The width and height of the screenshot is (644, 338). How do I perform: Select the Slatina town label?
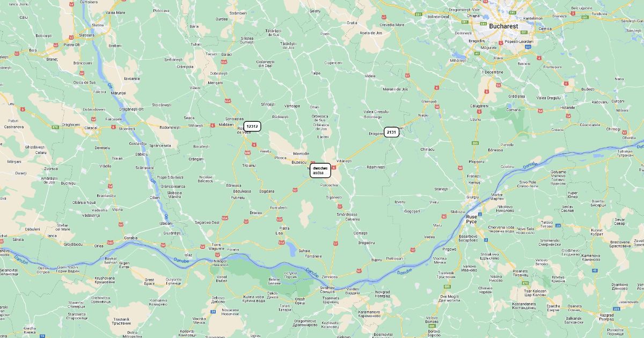[98, 25]
